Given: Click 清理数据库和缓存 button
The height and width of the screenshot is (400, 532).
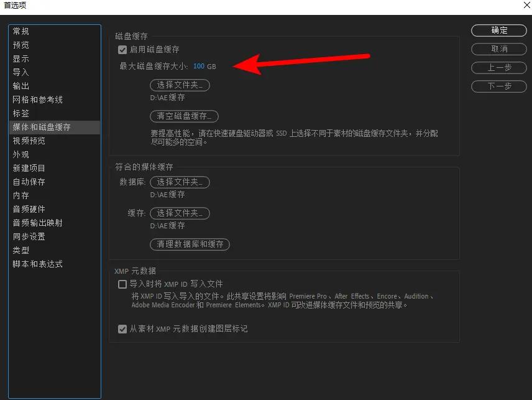Looking at the screenshot, I should coord(190,244).
